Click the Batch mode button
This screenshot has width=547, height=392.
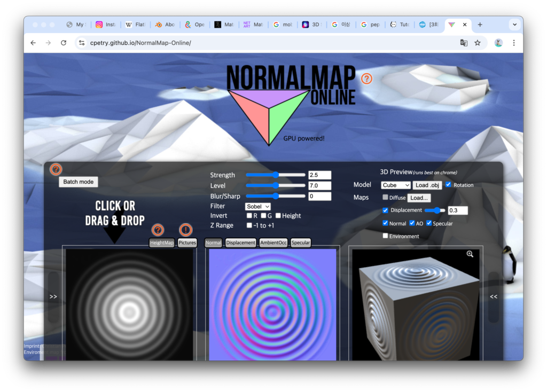click(78, 182)
